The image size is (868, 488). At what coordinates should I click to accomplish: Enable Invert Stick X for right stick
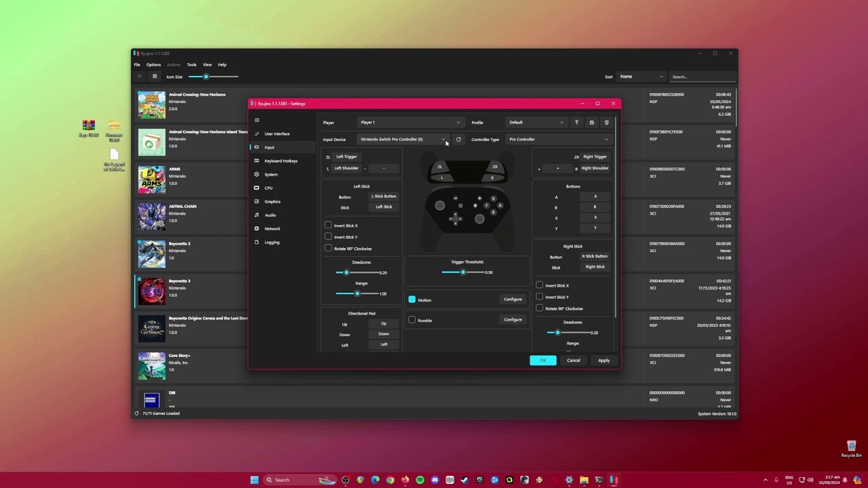tap(539, 285)
